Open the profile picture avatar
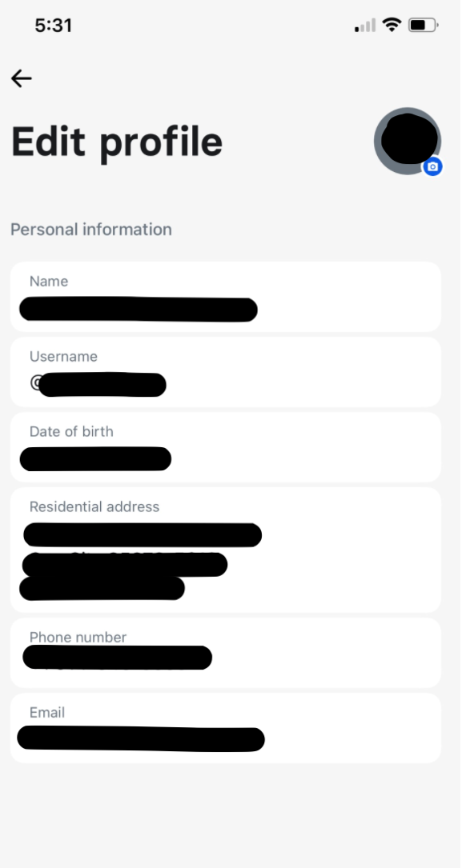Screen dimensions: 466x868 [408, 141]
